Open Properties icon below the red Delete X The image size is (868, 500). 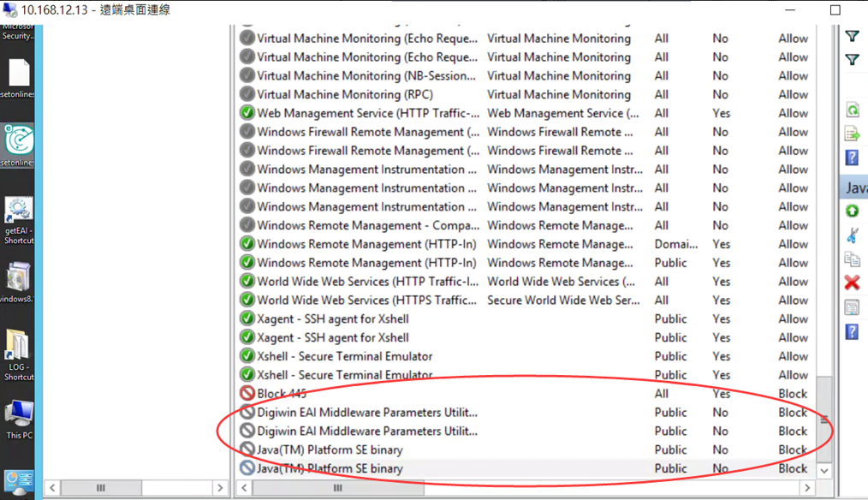tap(853, 307)
